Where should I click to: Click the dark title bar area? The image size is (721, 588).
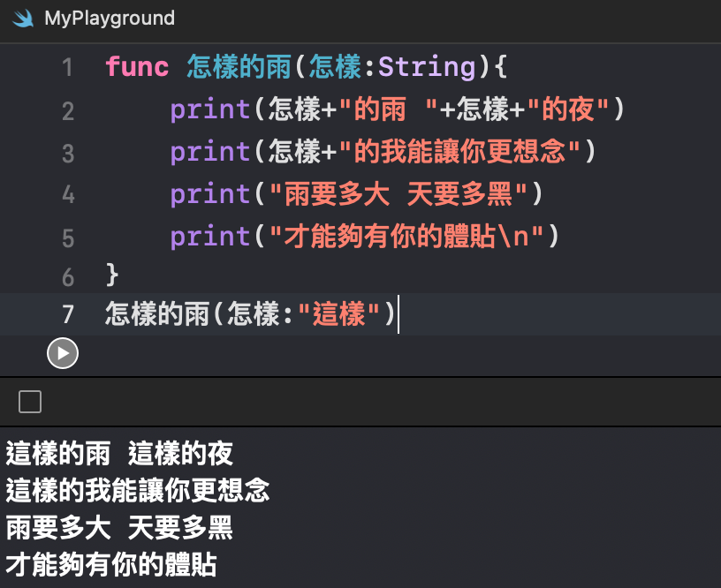442,18
